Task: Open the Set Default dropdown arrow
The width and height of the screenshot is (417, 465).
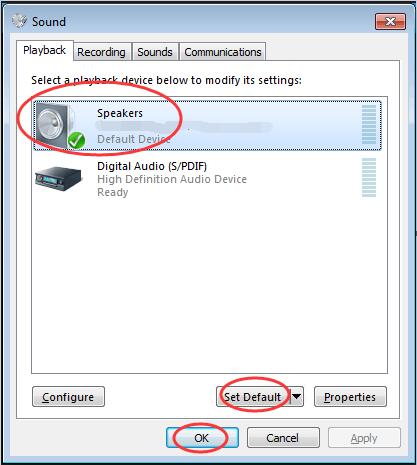Action: click(x=297, y=397)
